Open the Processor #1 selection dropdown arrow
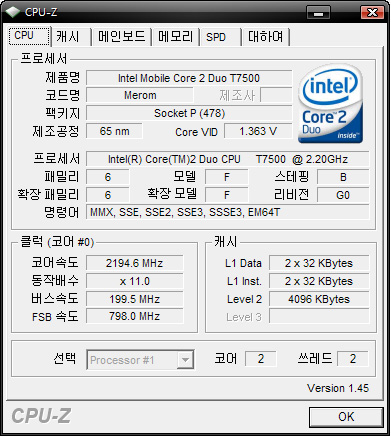The height and width of the screenshot is (437, 391). tap(185, 360)
